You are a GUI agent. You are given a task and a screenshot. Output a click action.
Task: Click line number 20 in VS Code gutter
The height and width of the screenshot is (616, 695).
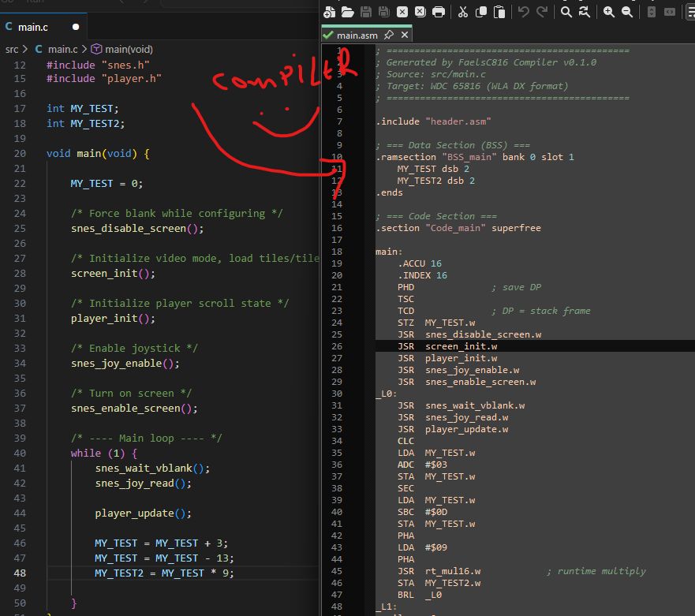tap(20, 153)
